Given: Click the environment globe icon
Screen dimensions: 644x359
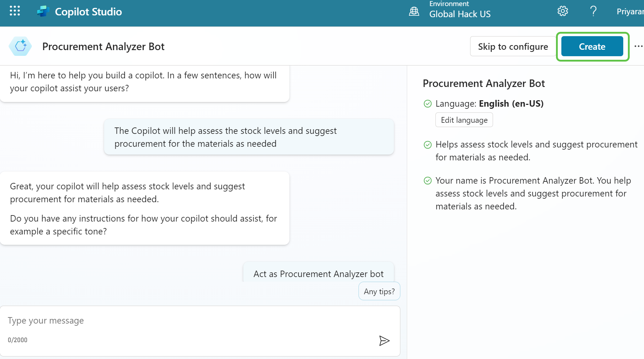Looking at the screenshot, I should [414, 11].
